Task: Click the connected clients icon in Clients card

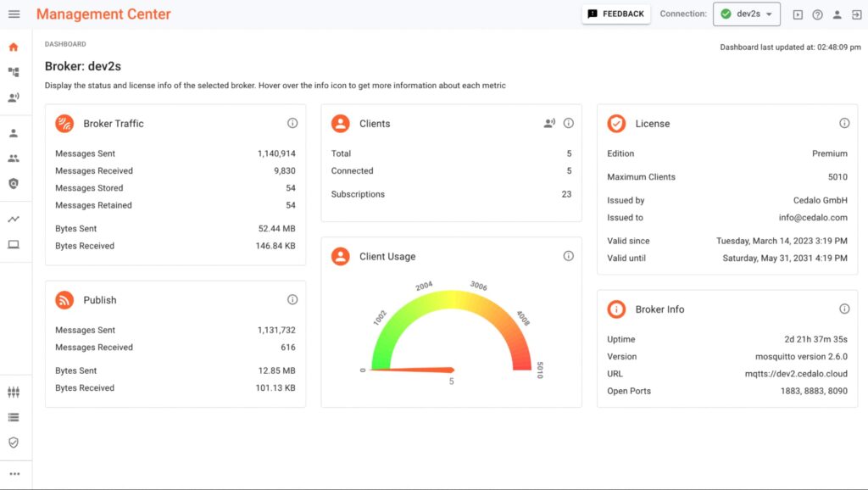Action: [x=549, y=124]
